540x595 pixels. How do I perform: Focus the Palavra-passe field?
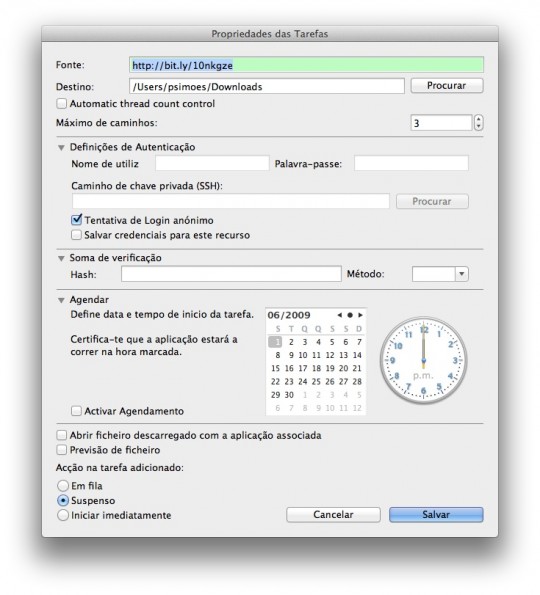coord(411,163)
